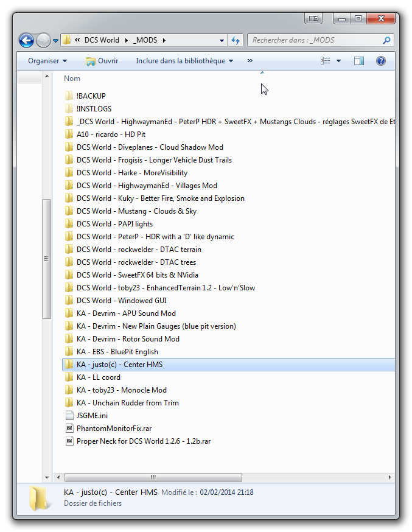412x532 pixels.
Task: Select the JSGME.ini file
Action: click(86, 416)
